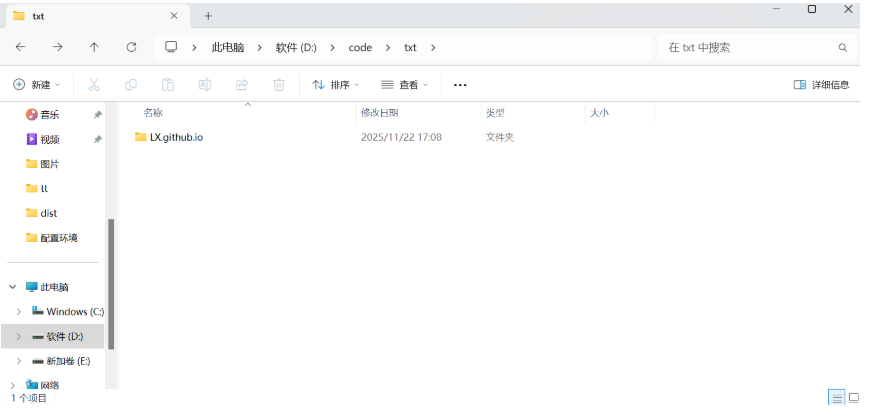Refresh the current folder view
This screenshot has width=870, height=419.
click(x=131, y=47)
